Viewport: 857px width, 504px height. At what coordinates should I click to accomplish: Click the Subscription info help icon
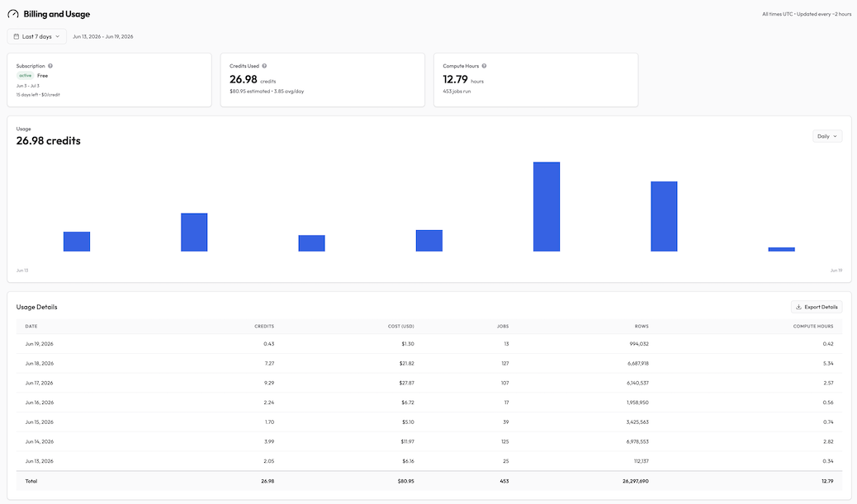(50, 66)
